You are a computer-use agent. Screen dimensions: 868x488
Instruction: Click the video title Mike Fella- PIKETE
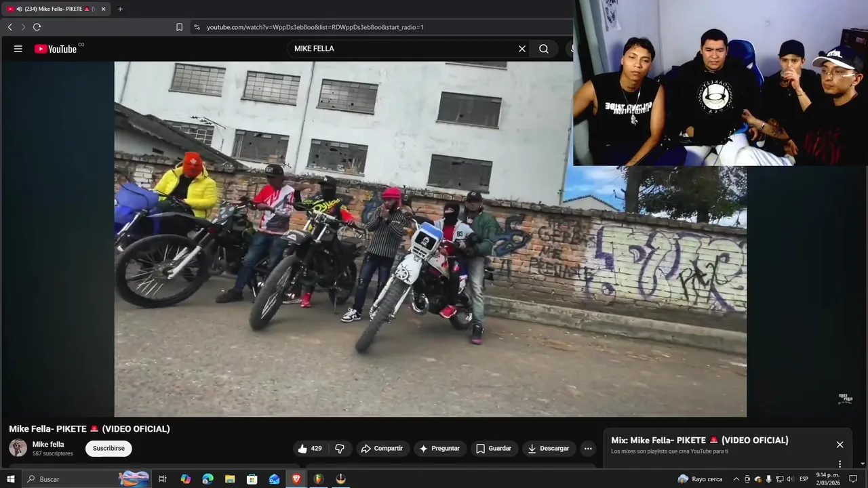click(90, 429)
